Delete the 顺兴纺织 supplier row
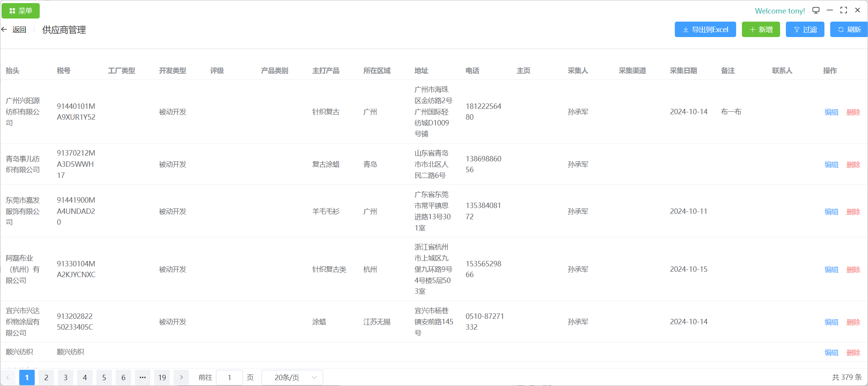This screenshot has height=386, width=868. [x=853, y=352]
